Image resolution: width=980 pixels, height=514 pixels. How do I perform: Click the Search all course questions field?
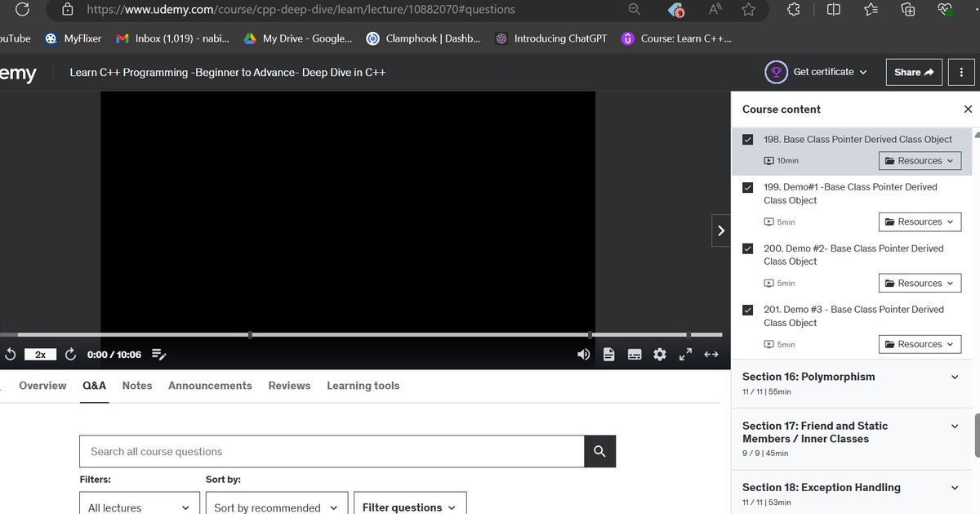tap(332, 451)
